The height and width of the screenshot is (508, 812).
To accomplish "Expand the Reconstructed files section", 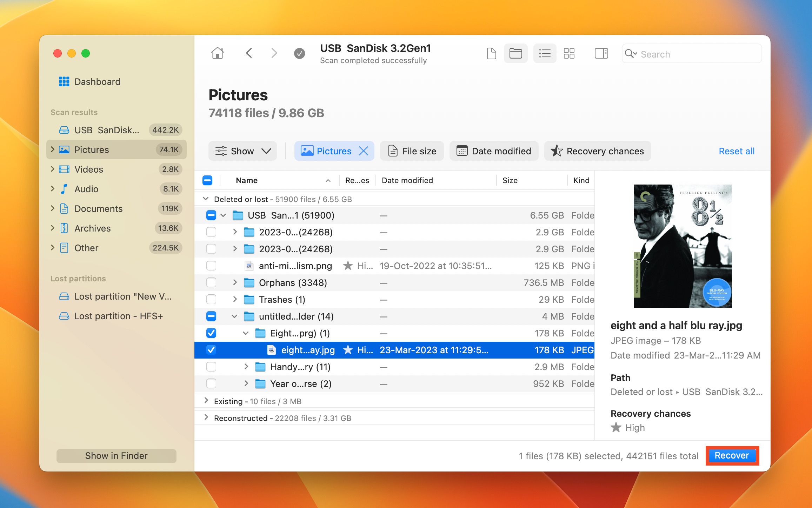I will (206, 417).
